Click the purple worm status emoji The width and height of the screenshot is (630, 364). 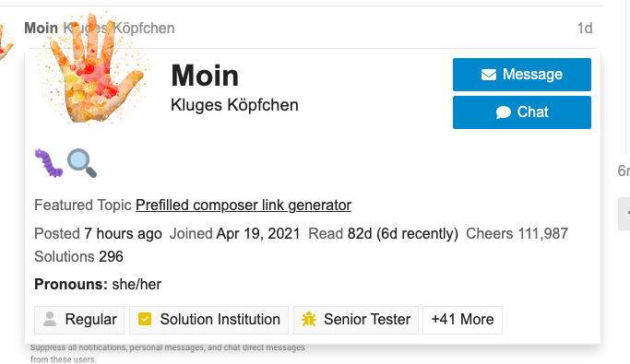click(49, 163)
